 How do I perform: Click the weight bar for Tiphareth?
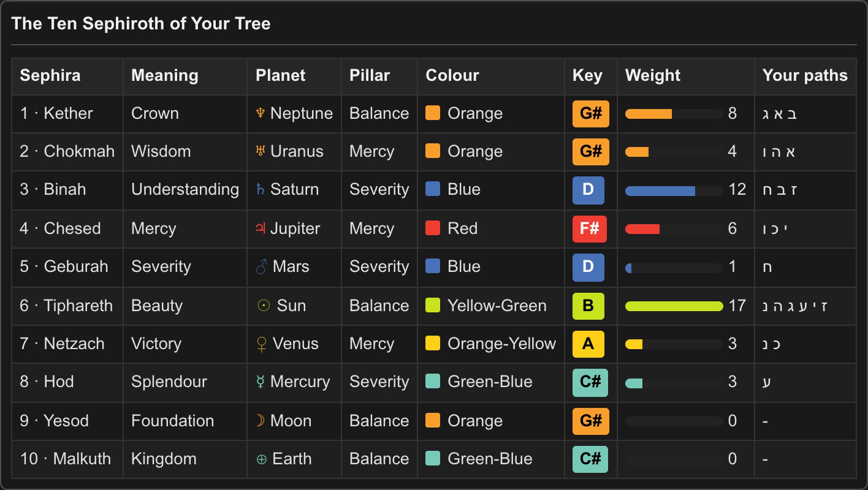click(674, 306)
